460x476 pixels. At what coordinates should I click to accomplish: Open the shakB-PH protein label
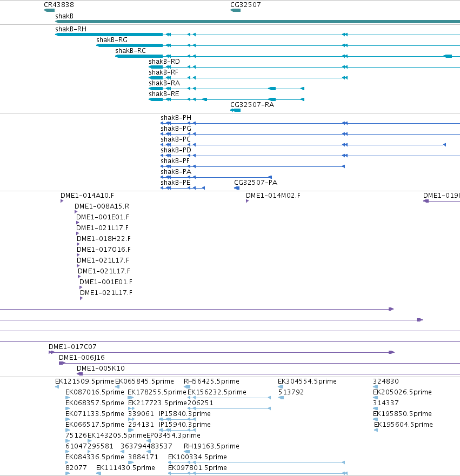tap(176, 118)
